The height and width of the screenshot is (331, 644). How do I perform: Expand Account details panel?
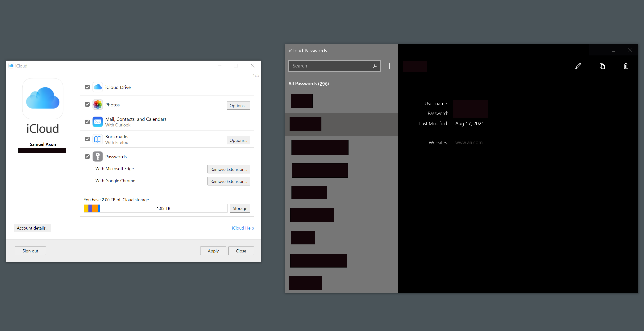pyautogui.click(x=33, y=228)
